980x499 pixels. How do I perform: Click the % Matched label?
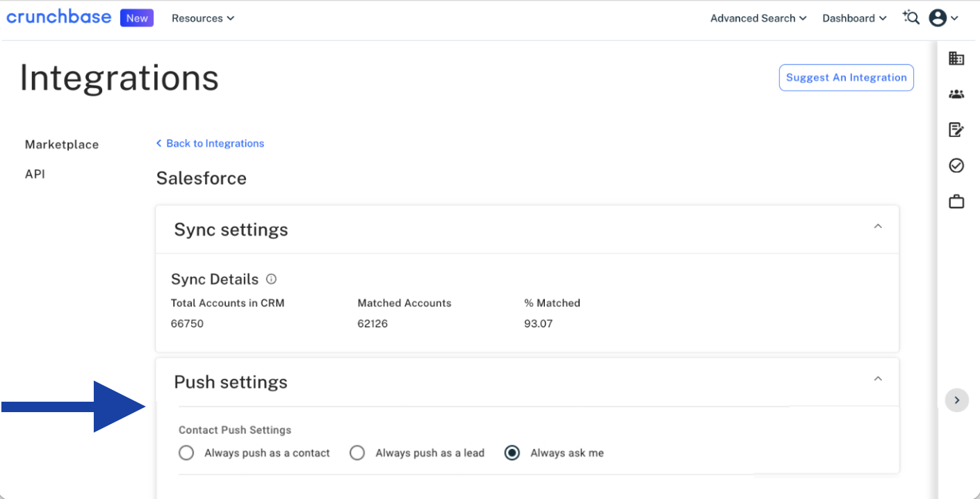[553, 303]
